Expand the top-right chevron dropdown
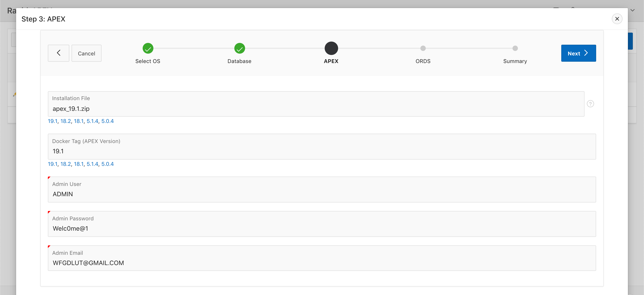This screenshot has height=295, width=644. point(633,10)
